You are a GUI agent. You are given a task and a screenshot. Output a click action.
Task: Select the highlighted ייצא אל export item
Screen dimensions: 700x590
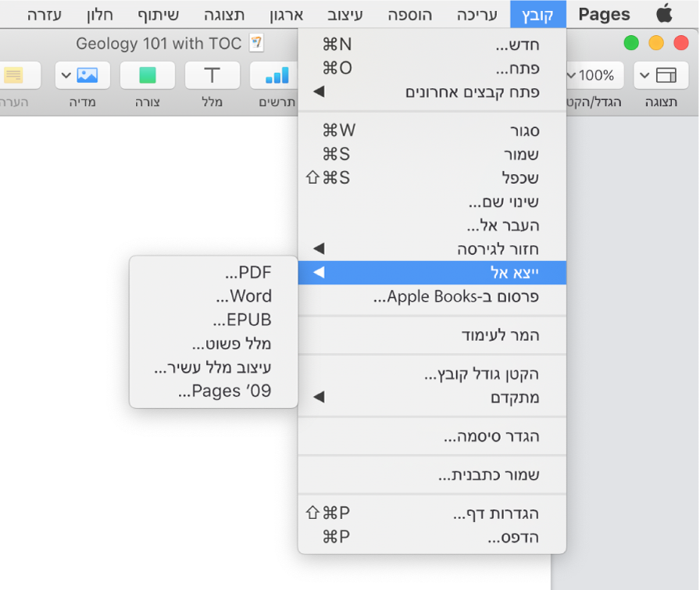pos(432,273)
